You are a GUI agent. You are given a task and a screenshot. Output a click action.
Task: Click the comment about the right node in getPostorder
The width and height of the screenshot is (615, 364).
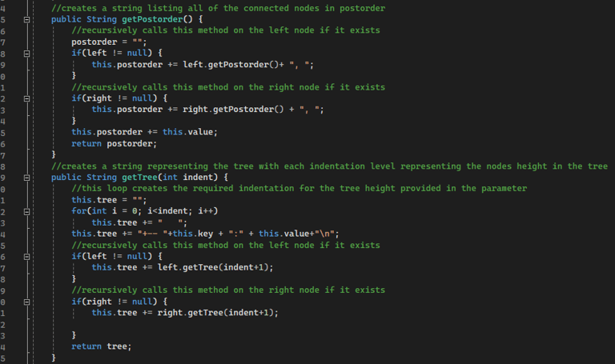228,87
